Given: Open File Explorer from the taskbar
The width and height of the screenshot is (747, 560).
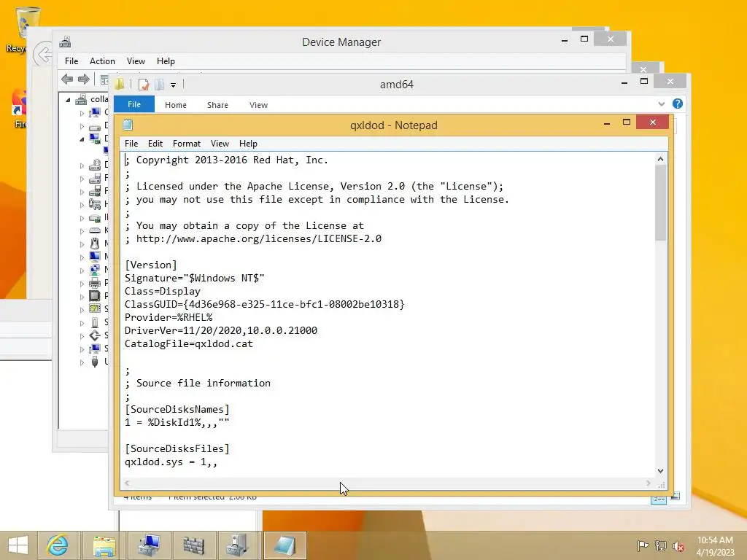Looking at the screenshot, I should 104,545.
